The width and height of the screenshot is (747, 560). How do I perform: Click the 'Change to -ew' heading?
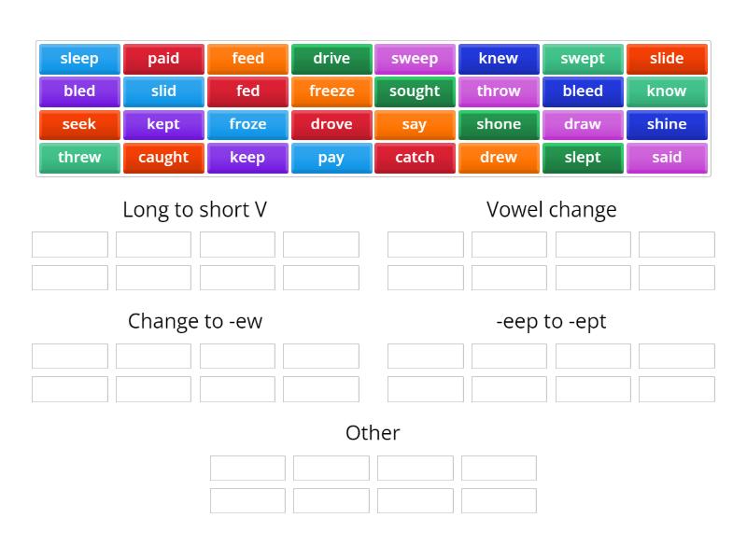pyautogui.click(x=194, y=321)
